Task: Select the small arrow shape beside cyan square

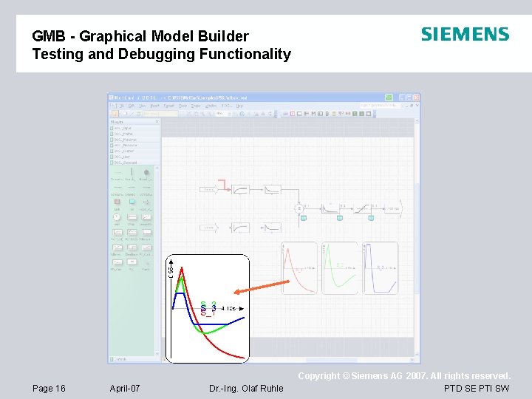Action: click(146, 202)
